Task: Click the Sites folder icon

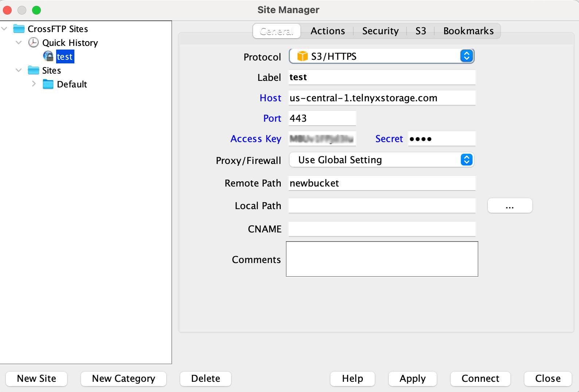Action: pyautogui.click(x=33, y=70)
